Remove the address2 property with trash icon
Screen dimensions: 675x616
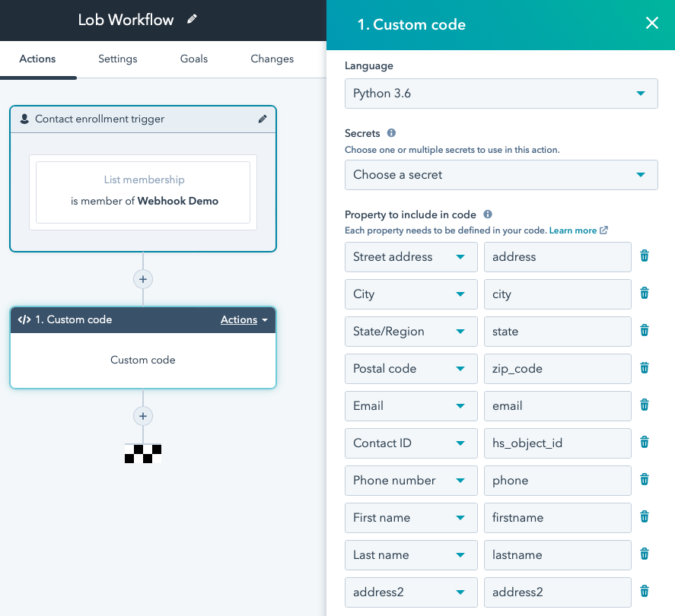coord(644,592)
